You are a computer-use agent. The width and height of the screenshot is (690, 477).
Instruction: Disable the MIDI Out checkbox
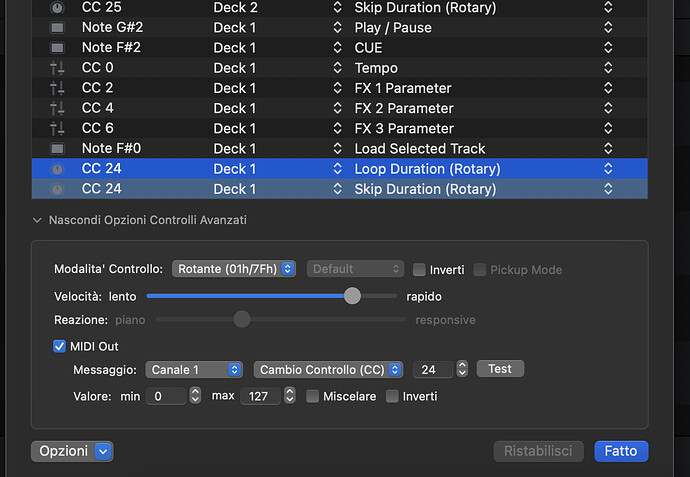59,346
